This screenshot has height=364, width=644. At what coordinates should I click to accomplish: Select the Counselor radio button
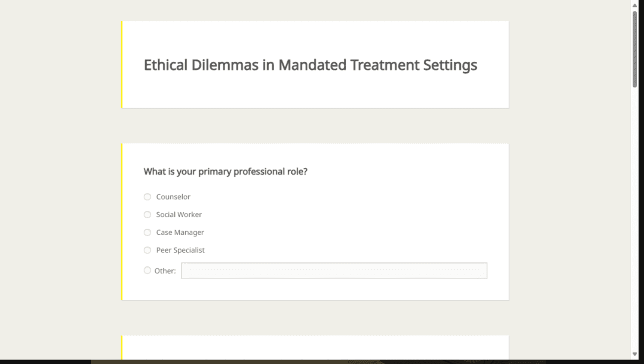point(147,197)
